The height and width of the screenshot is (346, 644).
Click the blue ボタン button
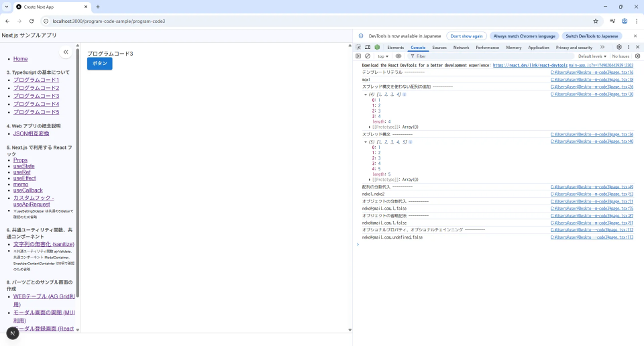pos(100,64)
